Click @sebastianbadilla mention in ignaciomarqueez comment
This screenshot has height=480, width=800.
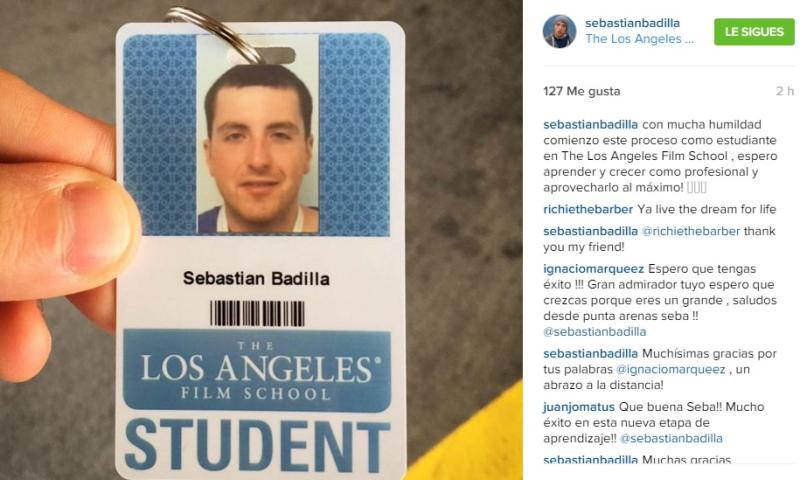[594, 332]
